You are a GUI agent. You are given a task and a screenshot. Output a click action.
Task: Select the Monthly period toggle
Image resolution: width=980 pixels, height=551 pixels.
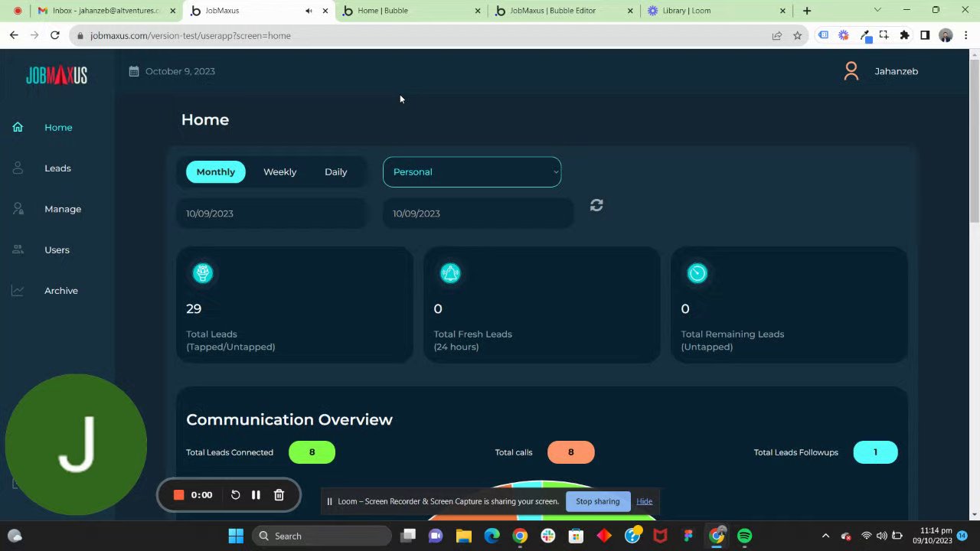coord(216,171)
